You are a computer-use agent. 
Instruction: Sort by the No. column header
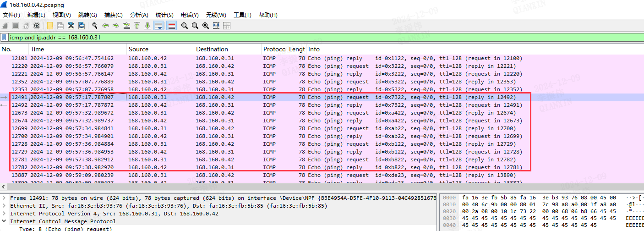pyautogui.click(x=14, y=49)
